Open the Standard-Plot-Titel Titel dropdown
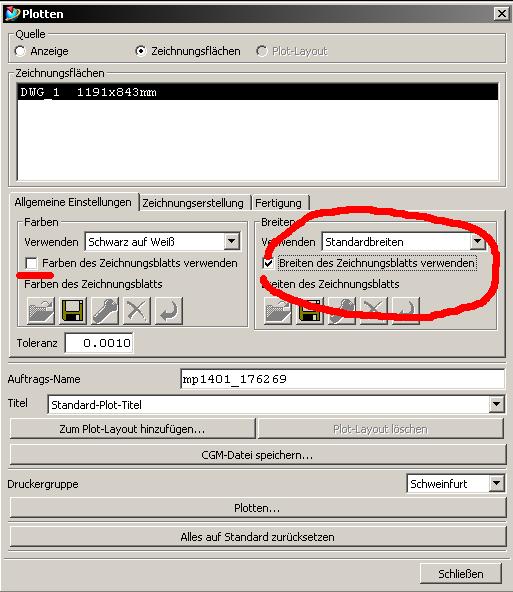This screenshot has height=592, width=513. [496, 404]
